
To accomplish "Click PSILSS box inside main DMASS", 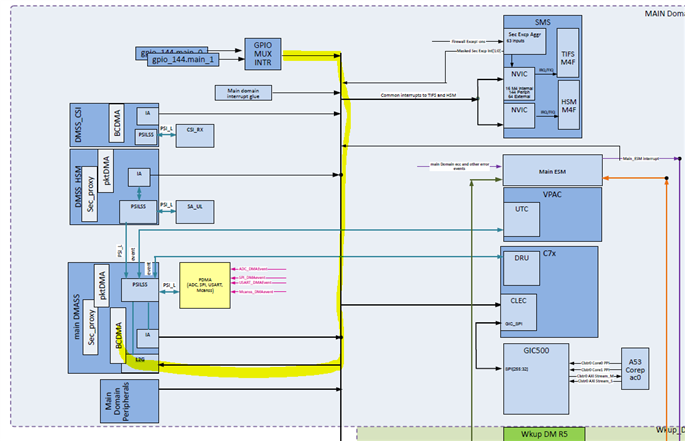I will pyautogui.click(x=140, y=290).
